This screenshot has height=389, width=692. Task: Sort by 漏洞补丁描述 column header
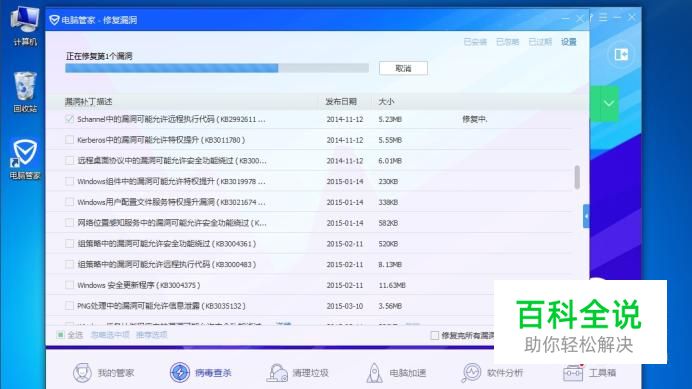(x=89, y=102)
